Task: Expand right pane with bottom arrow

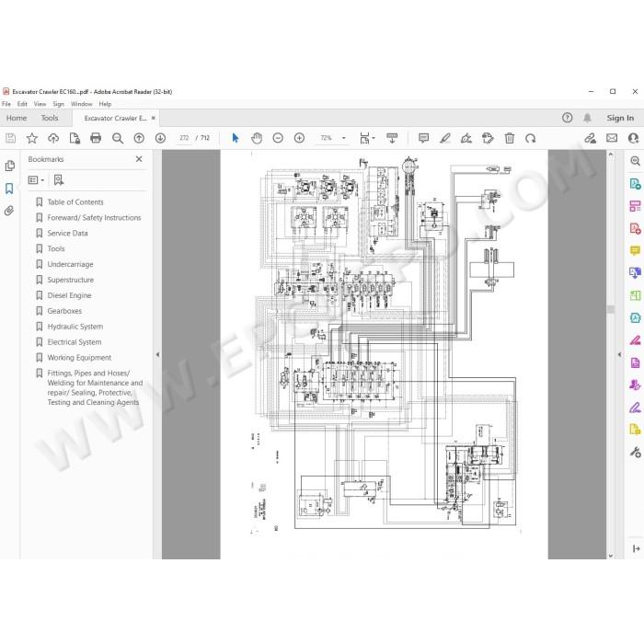Action: (637, 548)
